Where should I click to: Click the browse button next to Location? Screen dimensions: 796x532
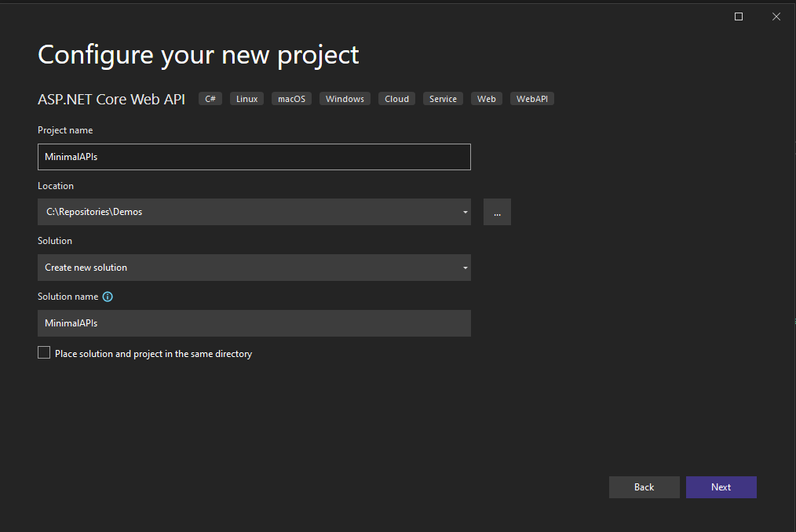[497, 211]
